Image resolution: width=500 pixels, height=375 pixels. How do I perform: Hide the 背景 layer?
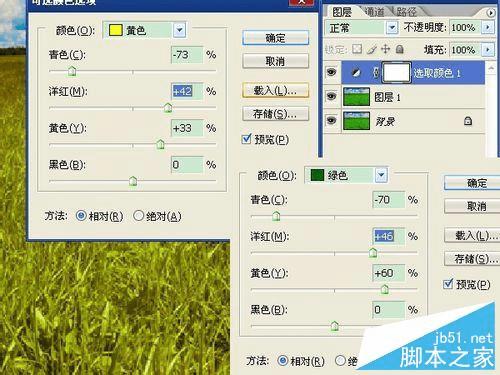[331, 120]
